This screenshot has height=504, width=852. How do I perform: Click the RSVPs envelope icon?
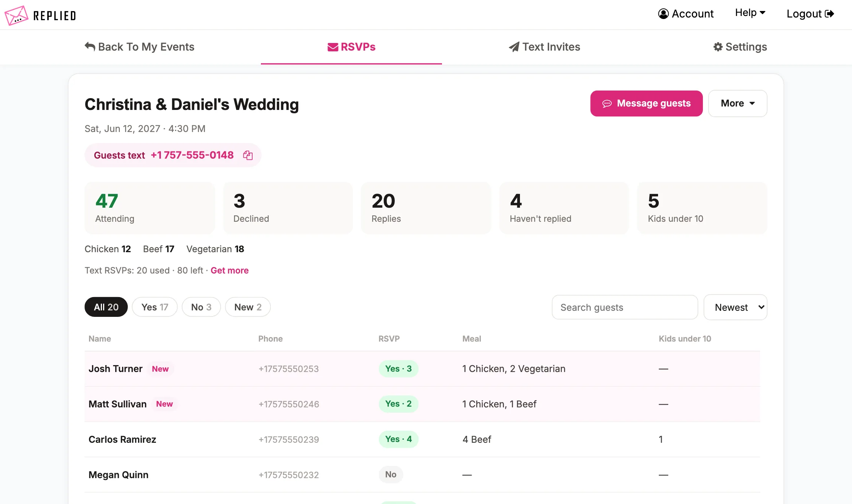tap(333, 47)
